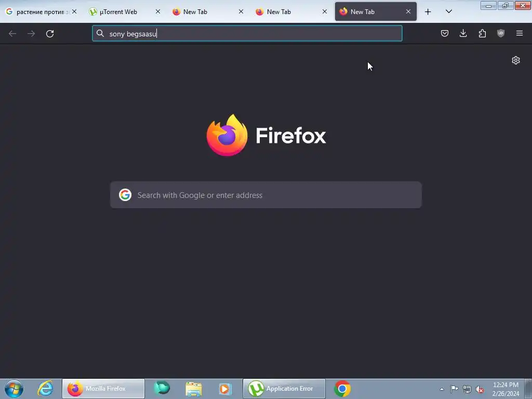Close the Google search tab with the Russian title

pos(74,11)
